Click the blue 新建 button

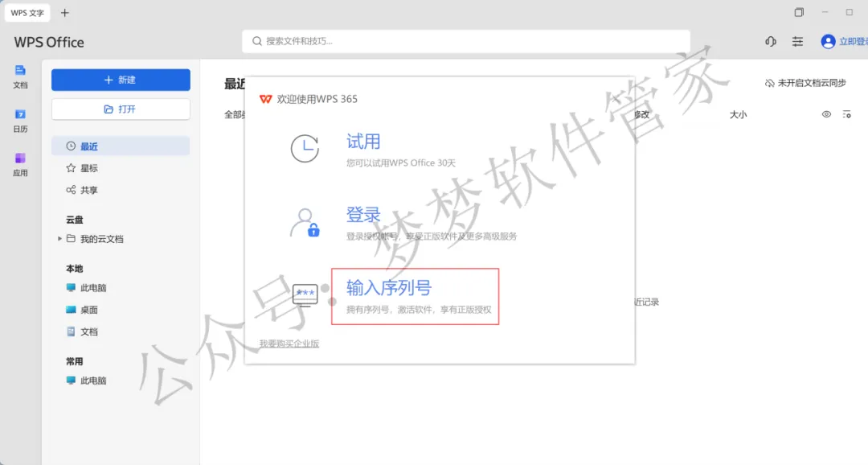point(121,80)
